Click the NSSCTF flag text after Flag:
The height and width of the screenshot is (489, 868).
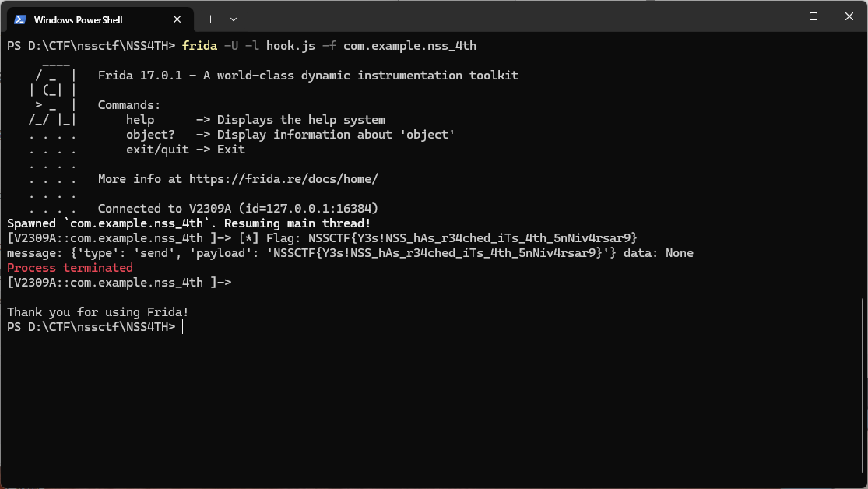pos(473,238)
